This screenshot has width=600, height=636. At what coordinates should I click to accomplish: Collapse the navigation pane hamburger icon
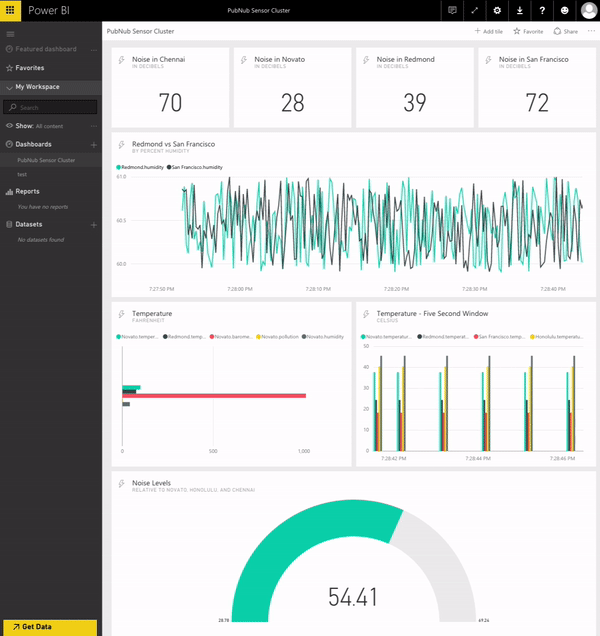tap(10, 34)
